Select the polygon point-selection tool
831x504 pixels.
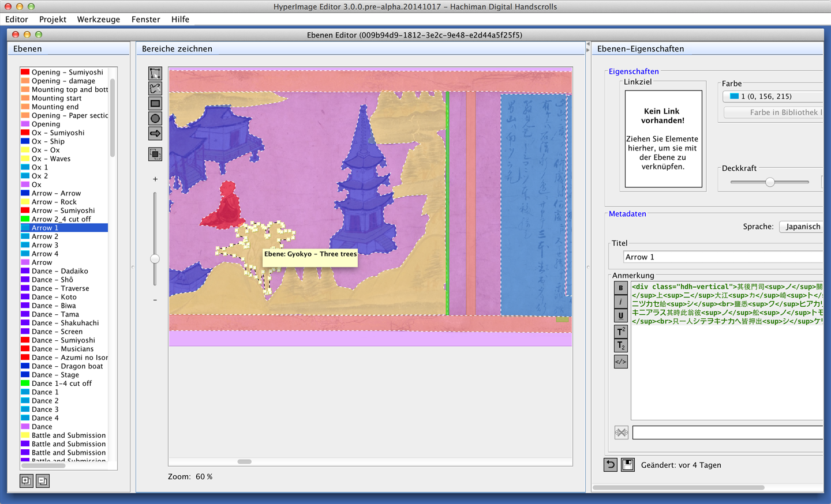click(155, 73)
